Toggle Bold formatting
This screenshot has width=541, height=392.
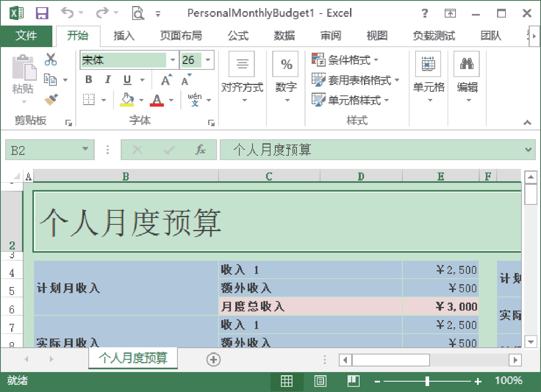pos(89,80)
